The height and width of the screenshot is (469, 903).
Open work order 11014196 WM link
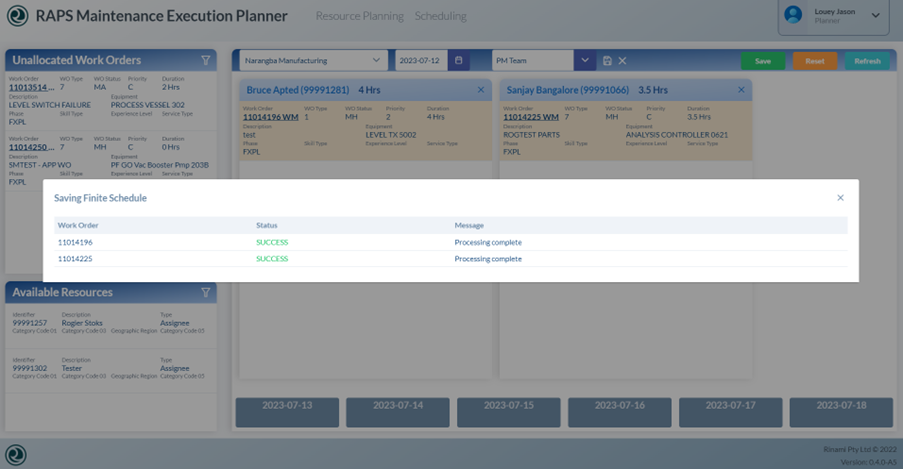[270, 117]
